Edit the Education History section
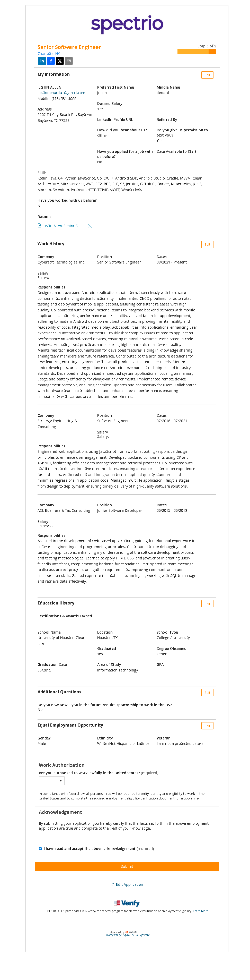 (207, 603)
